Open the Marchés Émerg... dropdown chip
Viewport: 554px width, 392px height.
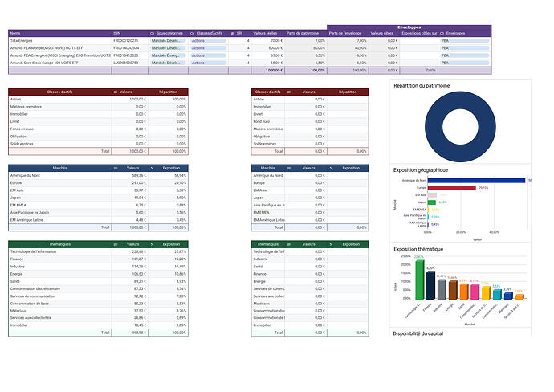168,55
